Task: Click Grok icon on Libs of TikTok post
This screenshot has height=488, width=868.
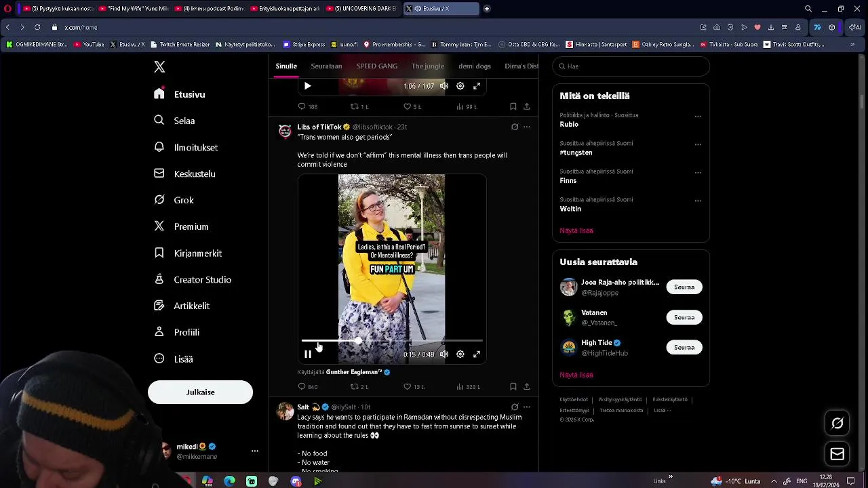Action: click(x=515, y=127)
